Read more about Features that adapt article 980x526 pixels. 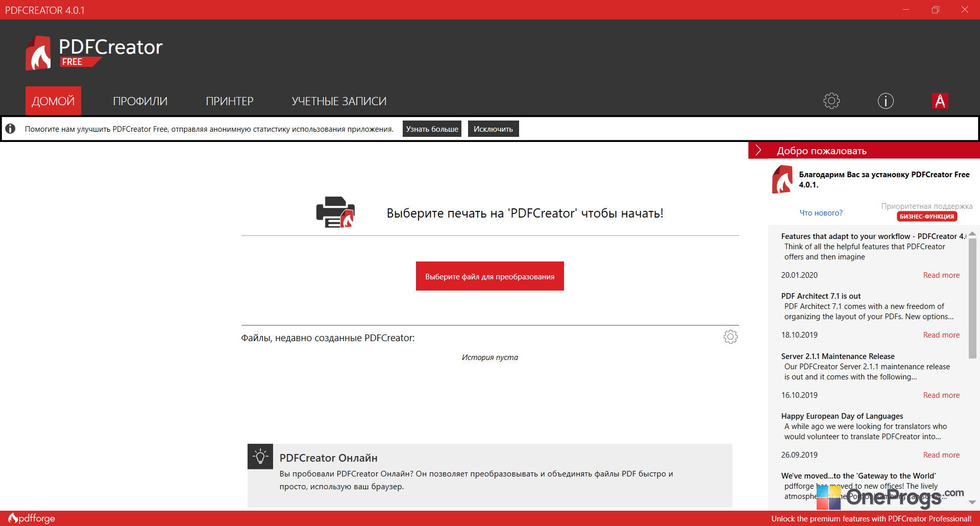(x=941, y=275)
